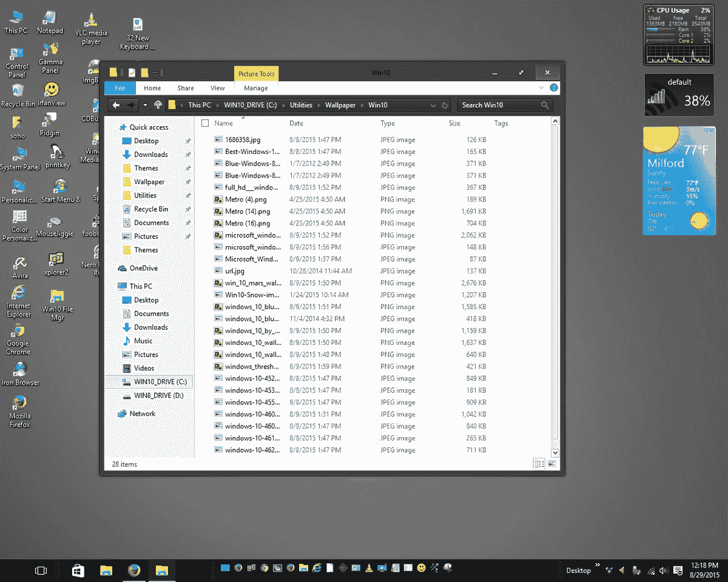Click the search magnifier in the search box
Screen dimensions: 728x582
(x=545, y=105)
